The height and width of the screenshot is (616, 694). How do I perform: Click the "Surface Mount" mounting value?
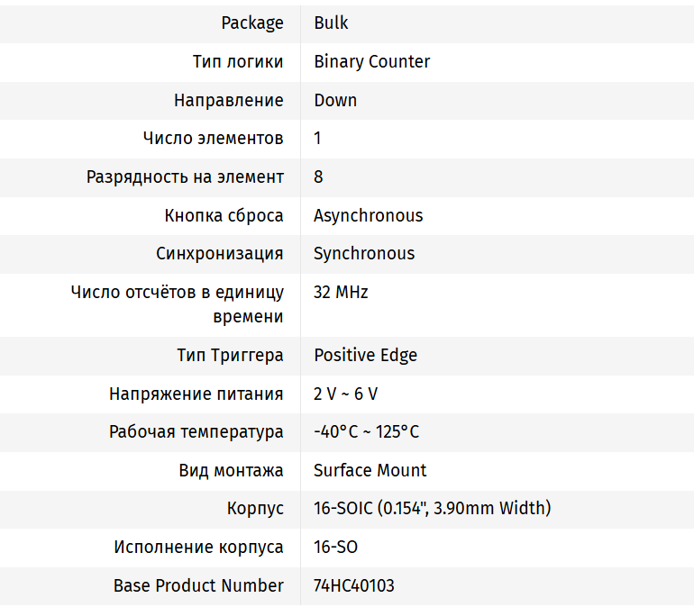[370, 470]
